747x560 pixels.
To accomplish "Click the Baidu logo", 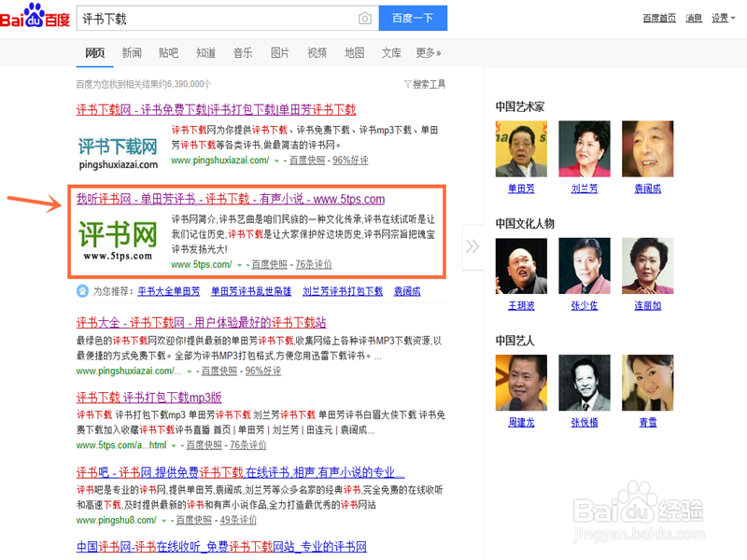I will coord(35,16).
